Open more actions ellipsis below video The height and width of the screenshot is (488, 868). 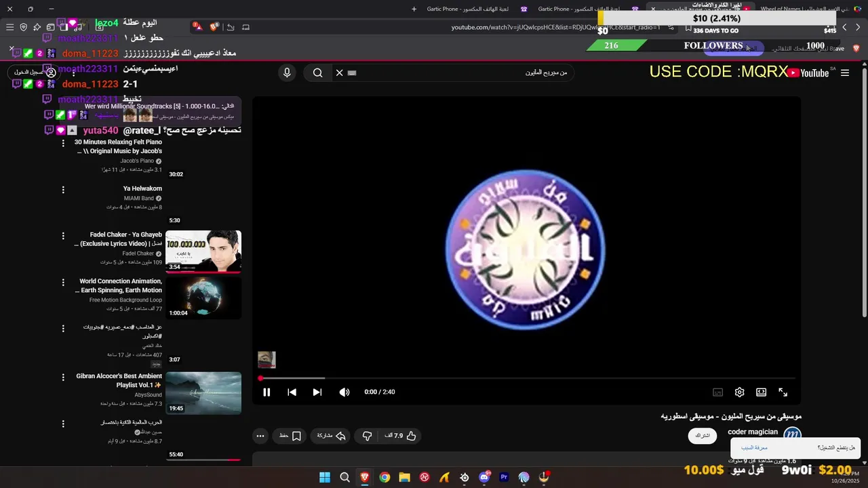point(260,436)
